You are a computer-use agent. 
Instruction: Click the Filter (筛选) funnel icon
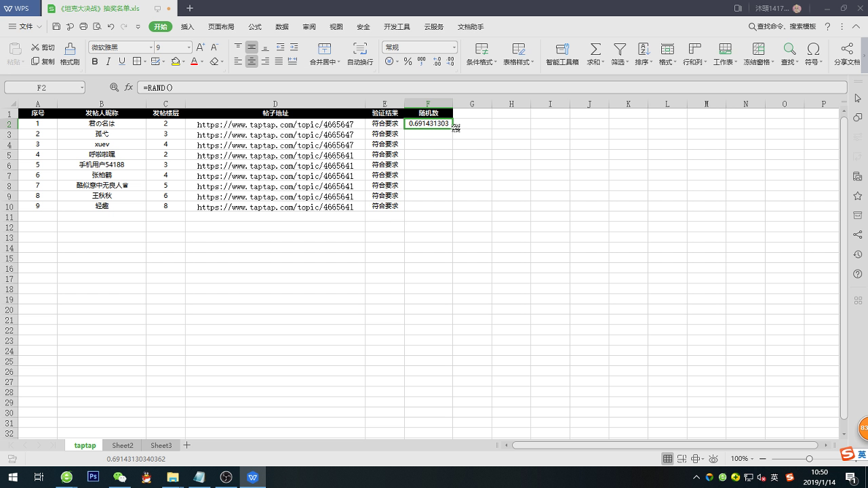(x=619, y=49)
